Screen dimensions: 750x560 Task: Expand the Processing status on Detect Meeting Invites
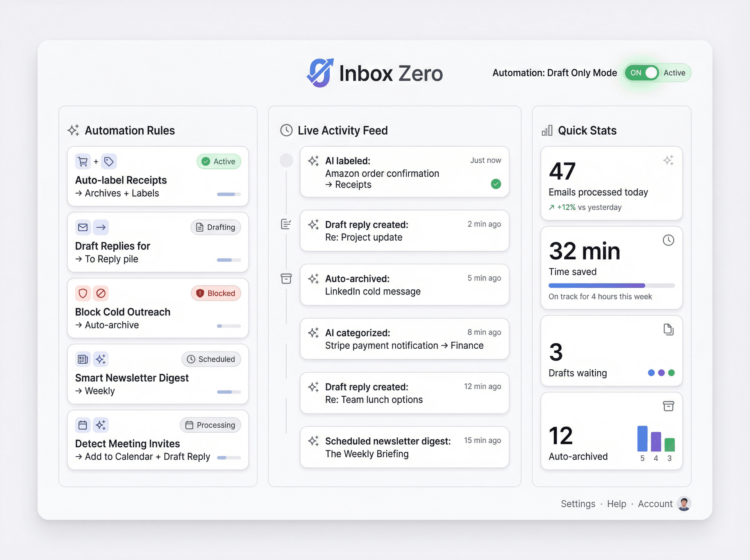tap(210, 425)
